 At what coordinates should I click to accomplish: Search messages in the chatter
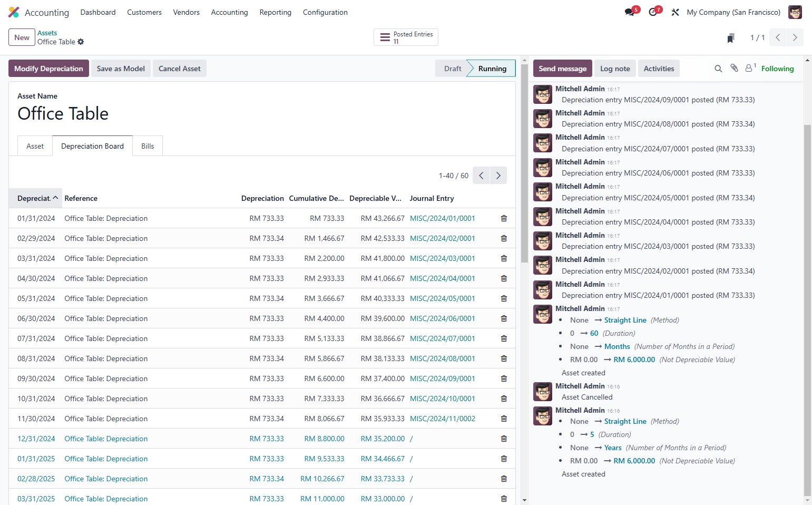click(x=718, y=69)
